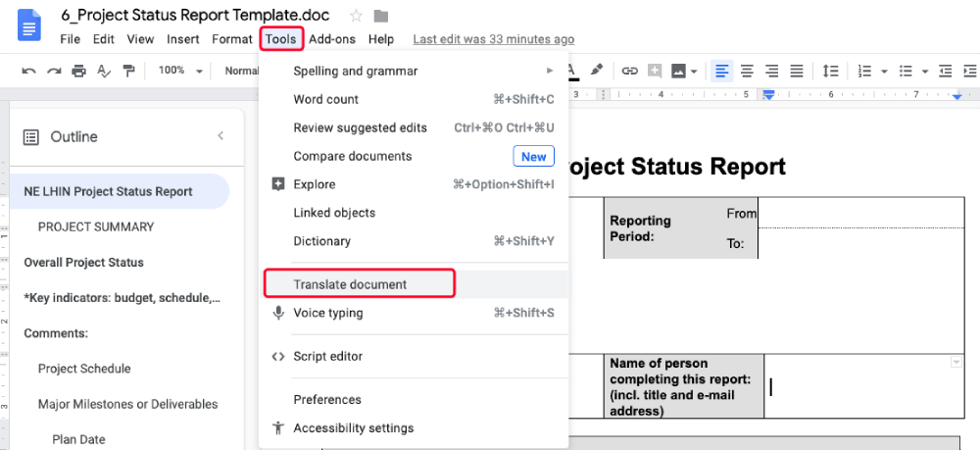This screenshot has width=980, height=450.
Task: Open the 'Last edit was 33 minutes ago' link
Action: (x=493, y=39)
